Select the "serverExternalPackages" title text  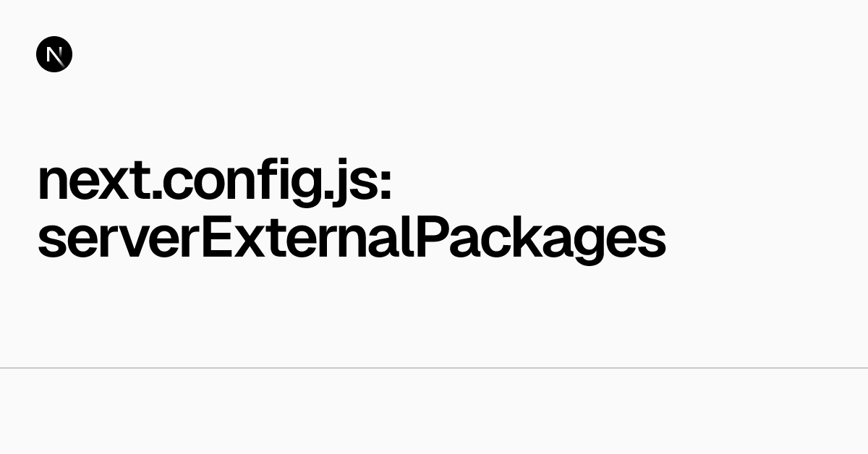tap(352, 239)
